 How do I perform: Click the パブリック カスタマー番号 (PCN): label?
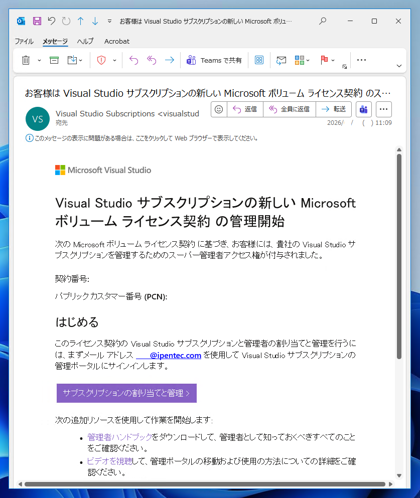click(111, 296)
